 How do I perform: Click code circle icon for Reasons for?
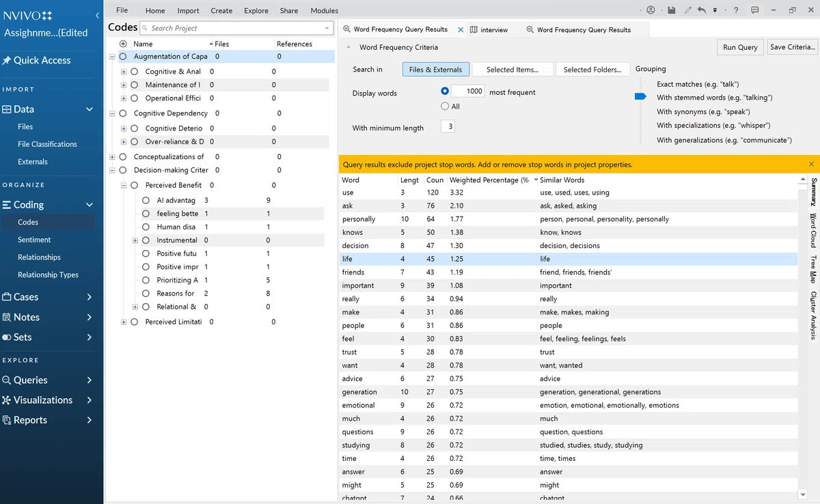pyautogui.click(x=146, y=294)
